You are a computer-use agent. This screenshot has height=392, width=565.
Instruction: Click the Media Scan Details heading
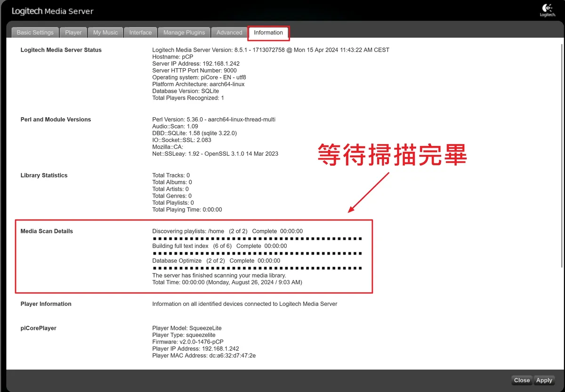(47, 231)
